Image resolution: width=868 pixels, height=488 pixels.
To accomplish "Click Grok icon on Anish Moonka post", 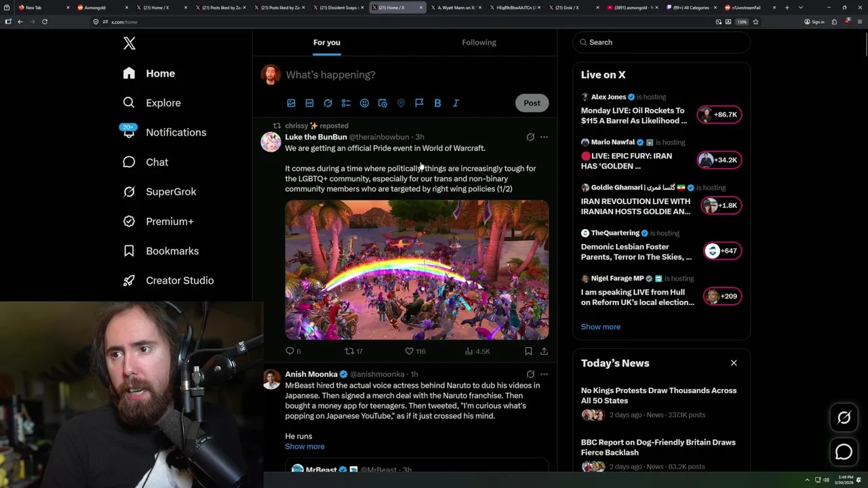I will 530,374.
